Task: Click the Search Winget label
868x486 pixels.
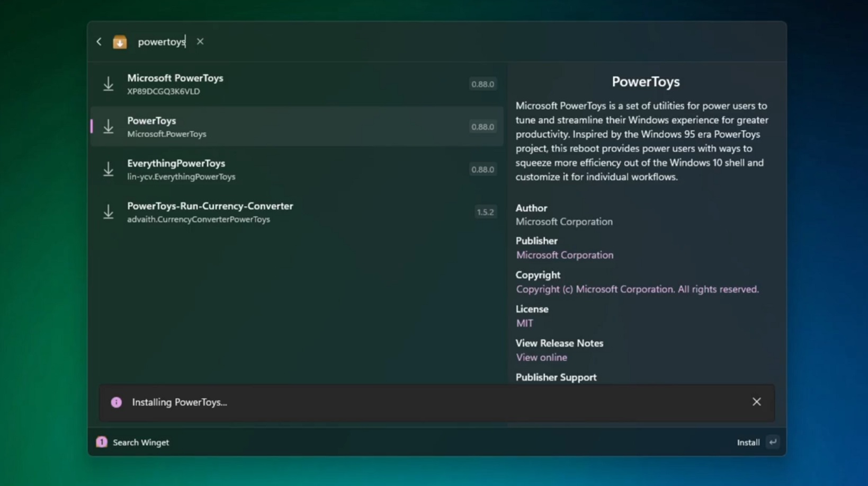Action: coord(141,443)
